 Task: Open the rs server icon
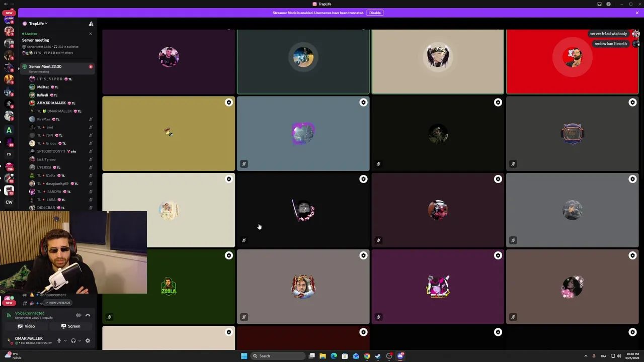click(x=9, y=154)
